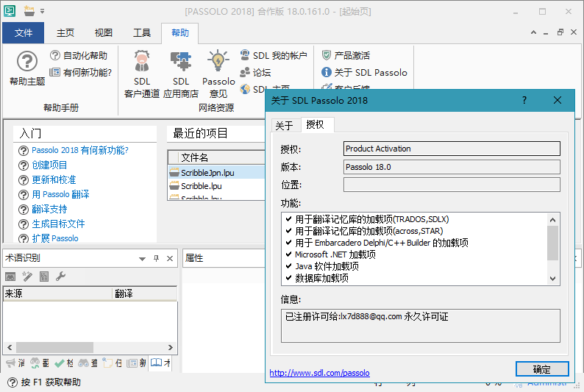This screenshot has width=584, height=392.
Task: Click the wrench icon in 术语识别 panel
Action: [61, 277]
